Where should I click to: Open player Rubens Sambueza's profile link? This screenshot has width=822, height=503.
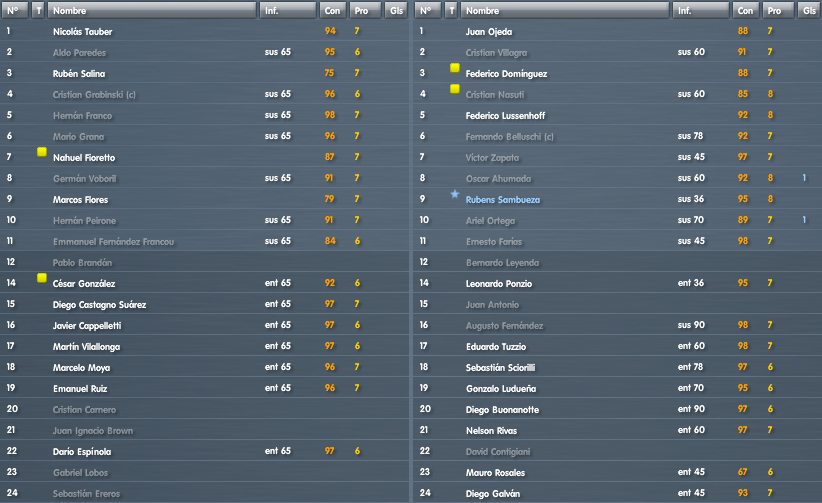pos(503,200)
